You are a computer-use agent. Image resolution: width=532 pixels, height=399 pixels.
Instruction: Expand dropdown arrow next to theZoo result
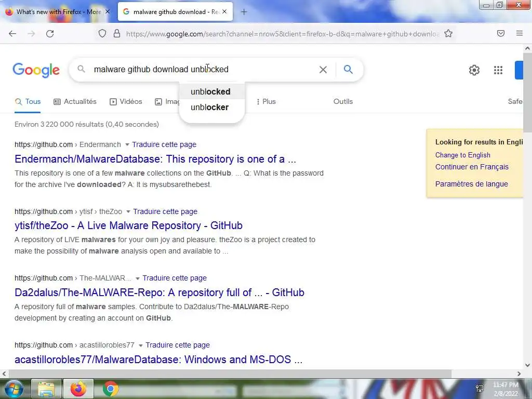click(x=128, y=212)
